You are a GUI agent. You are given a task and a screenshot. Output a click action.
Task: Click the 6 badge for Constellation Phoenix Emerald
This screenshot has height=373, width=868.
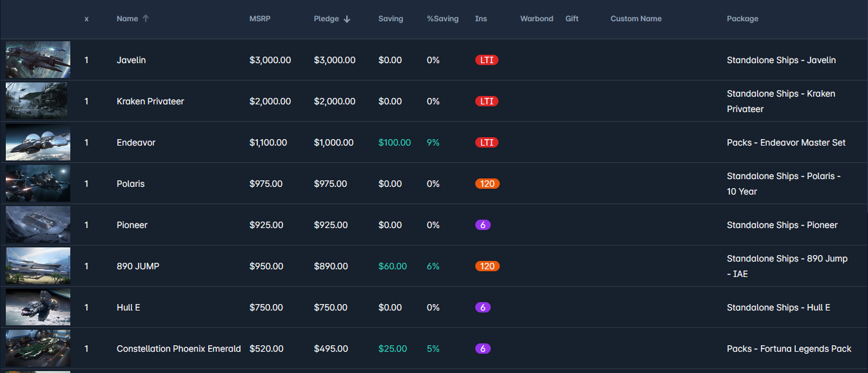483,349
